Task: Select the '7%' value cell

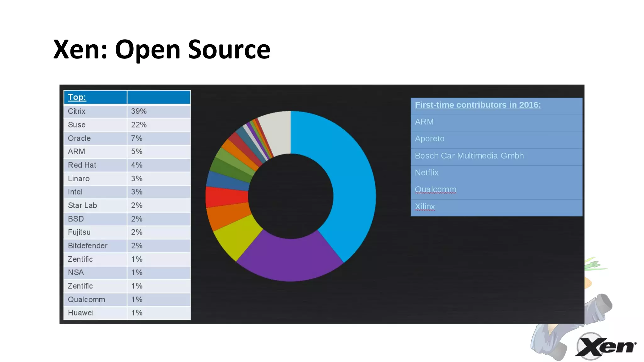Action: 159,138
